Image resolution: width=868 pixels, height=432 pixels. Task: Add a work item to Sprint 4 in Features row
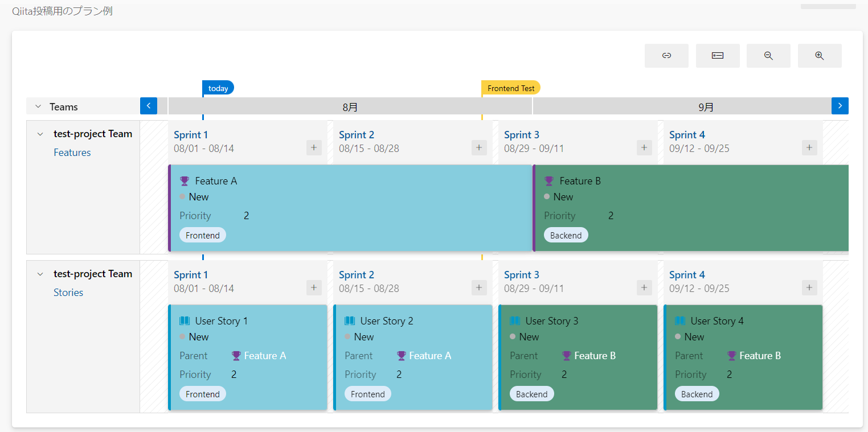tap(809, 147)
